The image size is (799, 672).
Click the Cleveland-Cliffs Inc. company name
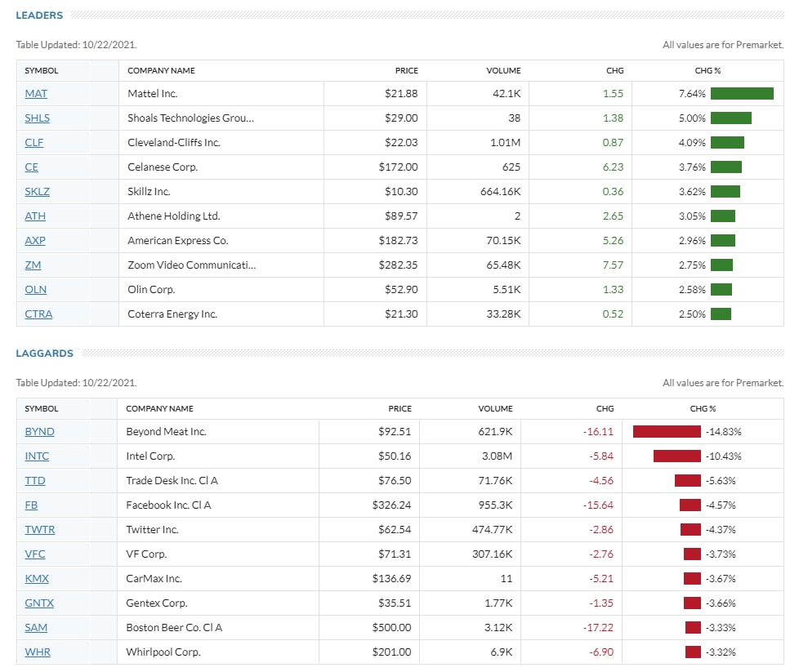174,143
